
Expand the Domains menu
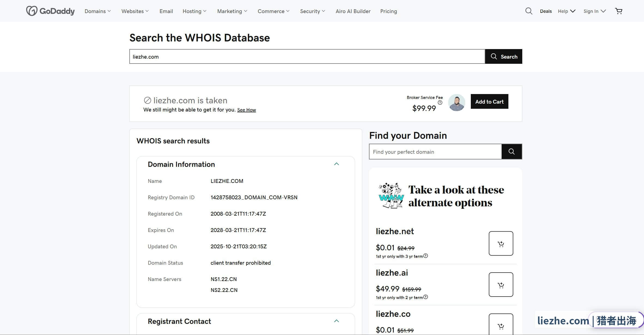coord(97,11)
